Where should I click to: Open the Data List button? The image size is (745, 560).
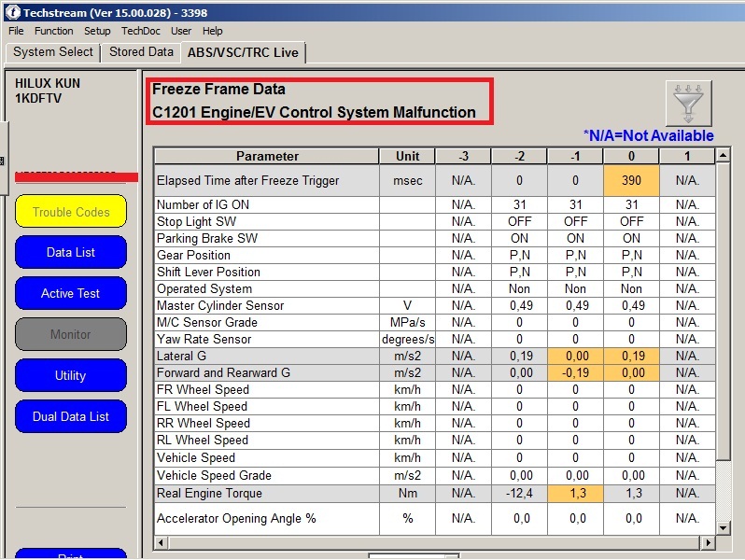71,252
